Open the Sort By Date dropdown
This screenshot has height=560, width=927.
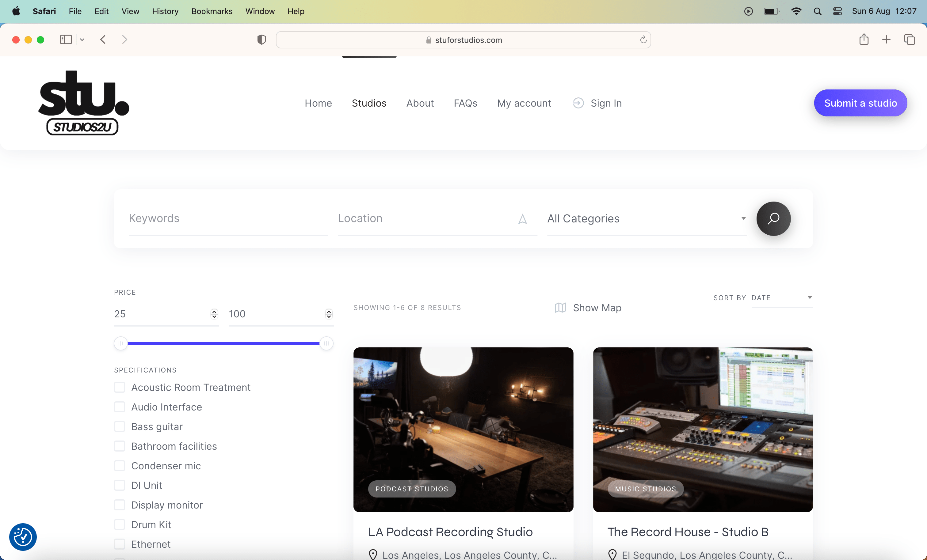pyautogui.click(x=782, y=298)
